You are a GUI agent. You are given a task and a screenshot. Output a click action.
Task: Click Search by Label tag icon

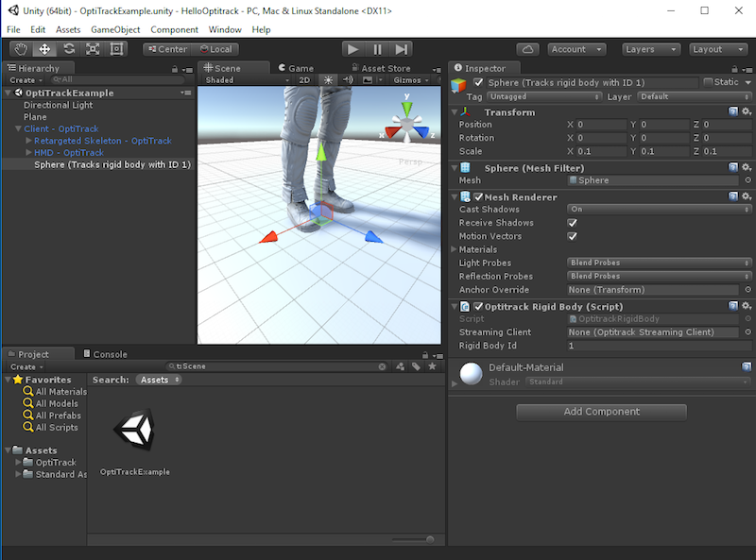tap(416, 366)
